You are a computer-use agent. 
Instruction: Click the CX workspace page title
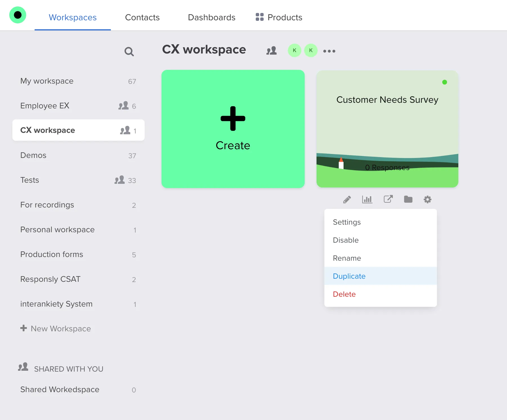[204, 50]
